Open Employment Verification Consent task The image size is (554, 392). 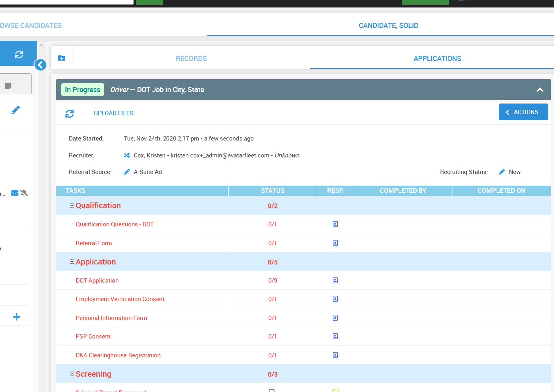(120, 299)
